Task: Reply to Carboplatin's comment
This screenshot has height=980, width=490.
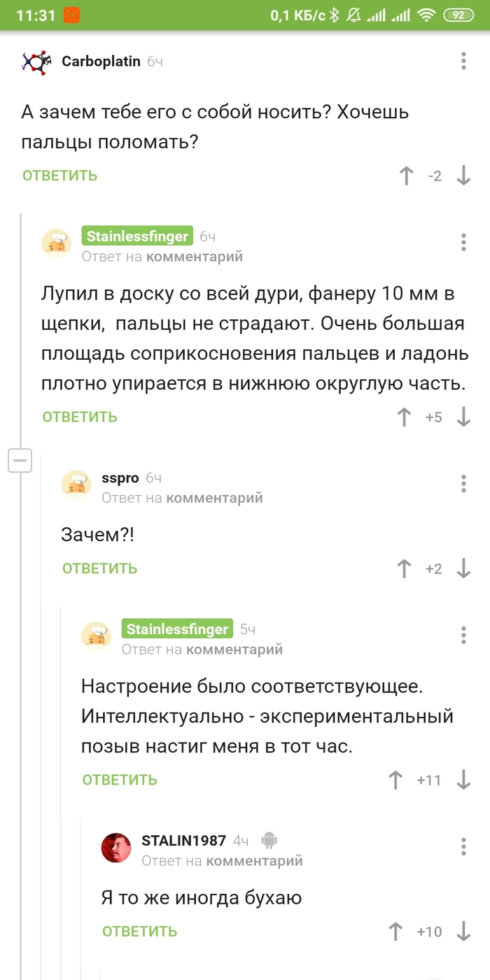Action: [x=59, y=176]
